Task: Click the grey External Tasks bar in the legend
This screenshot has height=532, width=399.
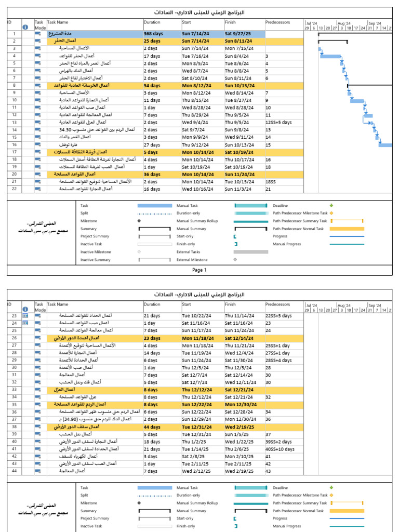Action: (251, 252)
